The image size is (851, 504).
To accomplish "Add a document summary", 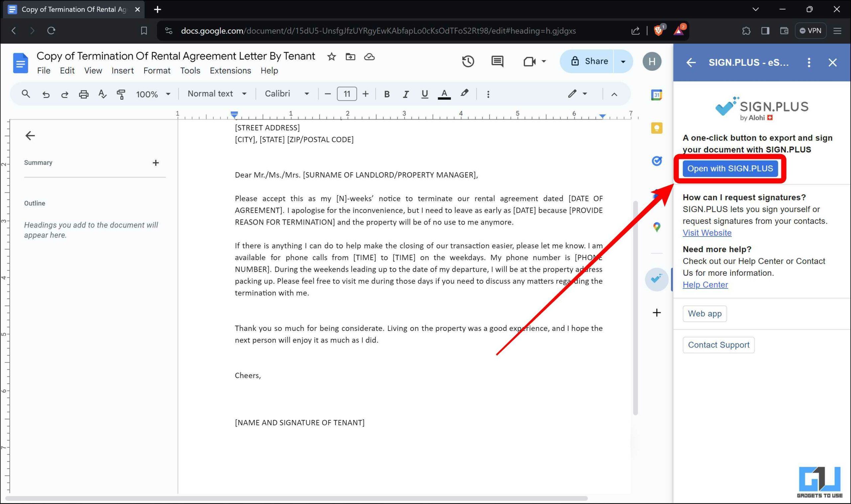I will coord(156,163).
